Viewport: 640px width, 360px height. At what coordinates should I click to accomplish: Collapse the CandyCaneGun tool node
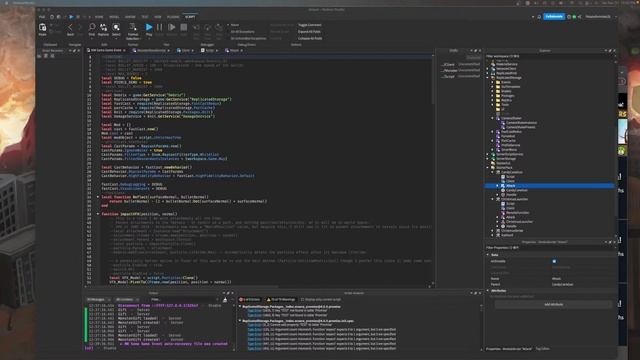point(493,172)
